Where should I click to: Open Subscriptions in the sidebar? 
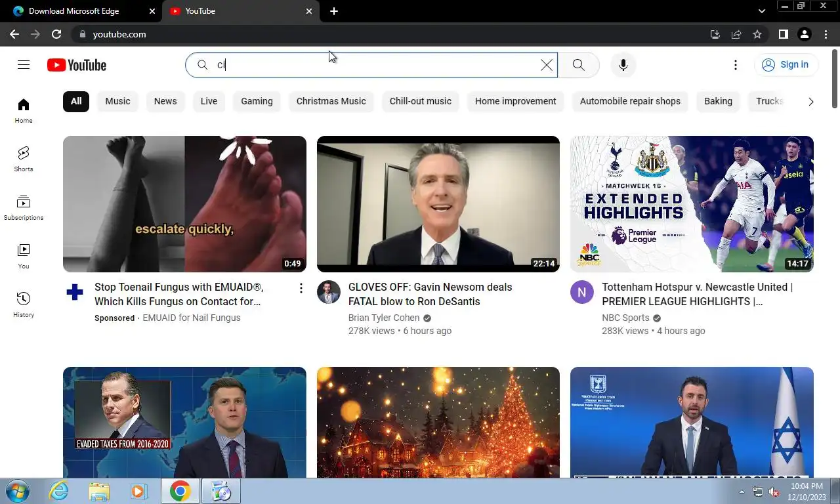tap(24, 207)
